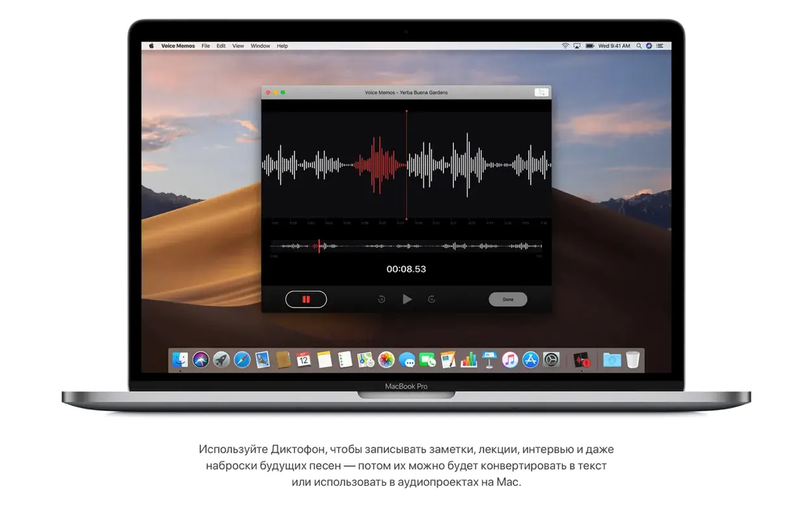Open Pages from the Dock
The width and height of the screenshot is (812, 506).
(448, 360)
